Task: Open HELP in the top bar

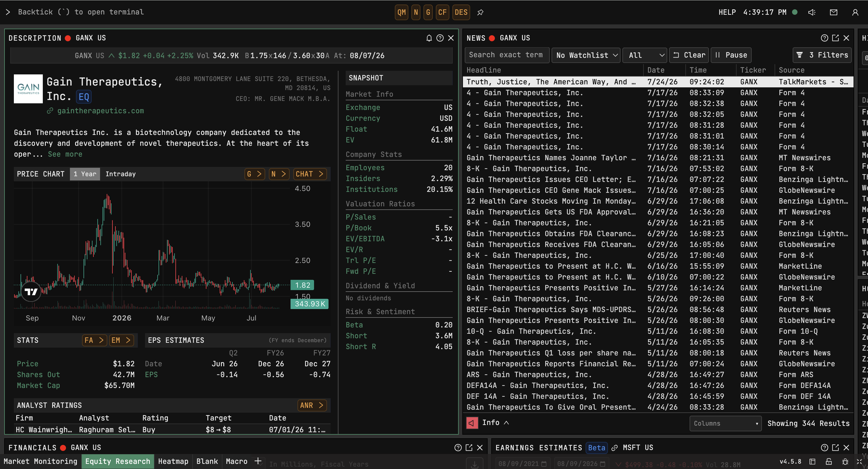Action: (727, 12)
